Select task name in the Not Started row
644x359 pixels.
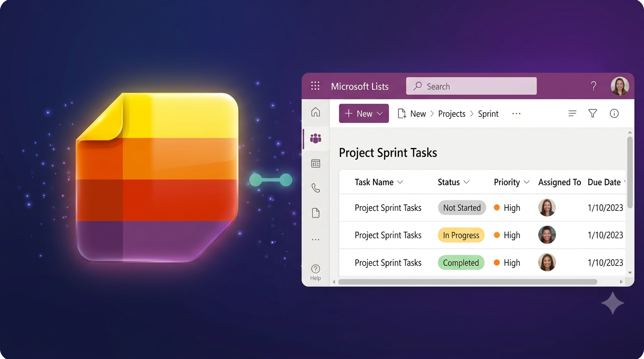pyautogui.click(x=388, y=208)
